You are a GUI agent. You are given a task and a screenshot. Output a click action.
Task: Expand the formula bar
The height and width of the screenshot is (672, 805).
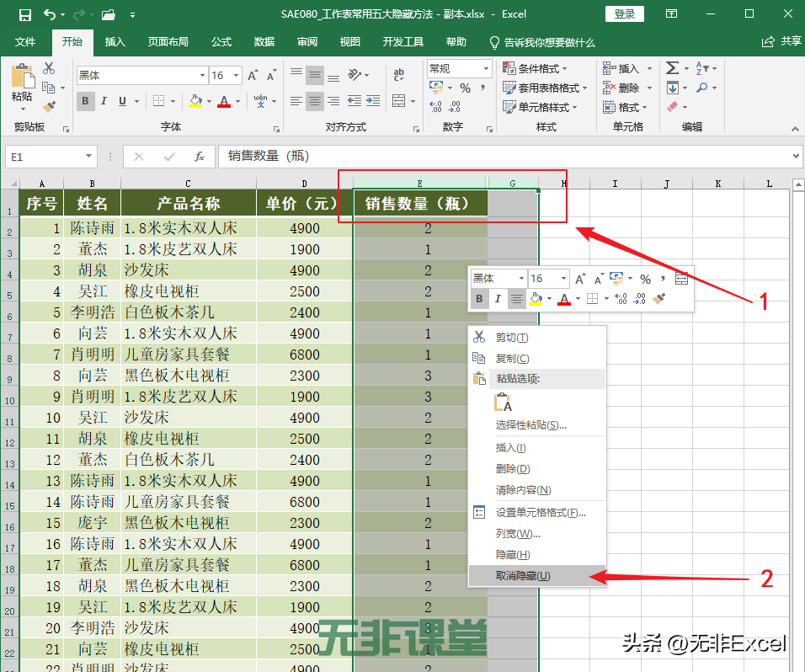796,156
